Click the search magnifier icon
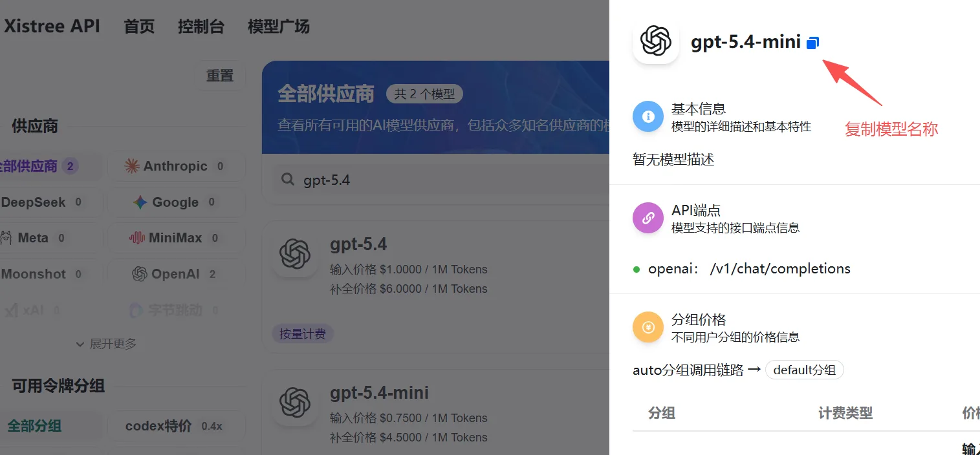 click(x=288, y=180)
